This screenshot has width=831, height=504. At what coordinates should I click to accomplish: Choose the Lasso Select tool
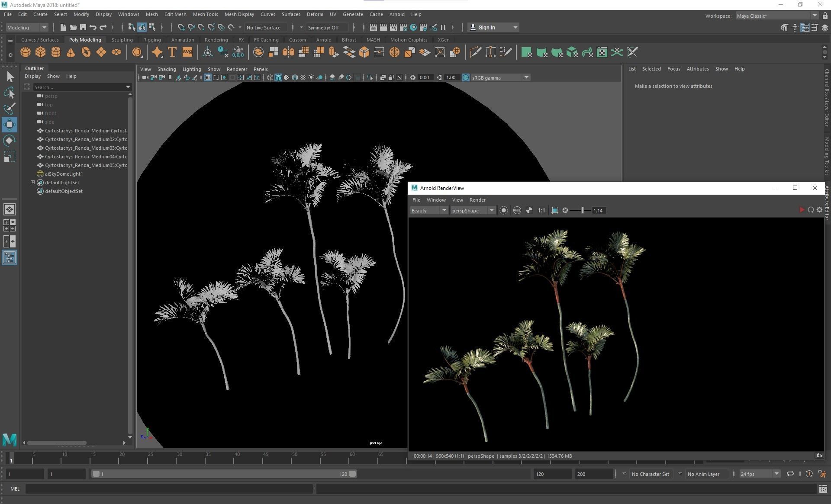click(x=10, y=93)
